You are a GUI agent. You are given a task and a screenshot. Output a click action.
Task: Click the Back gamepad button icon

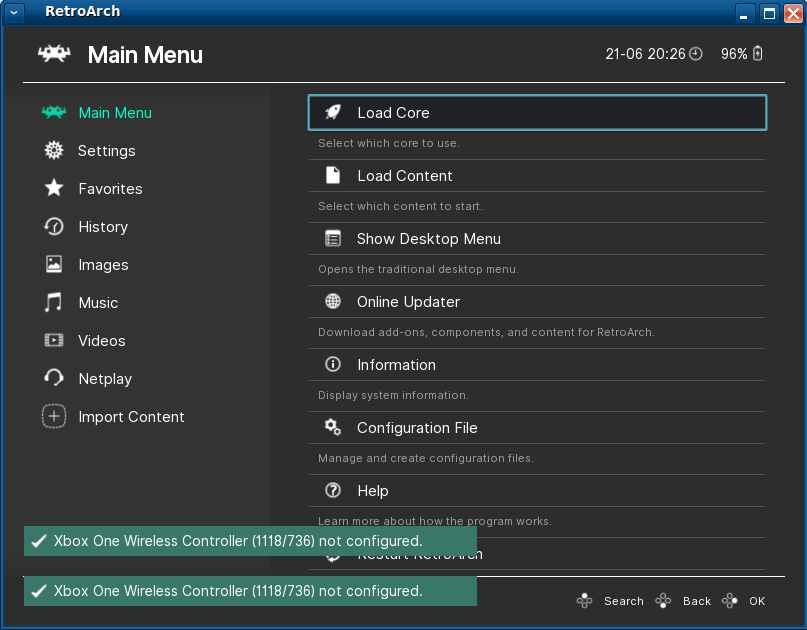tap(663, 601)
